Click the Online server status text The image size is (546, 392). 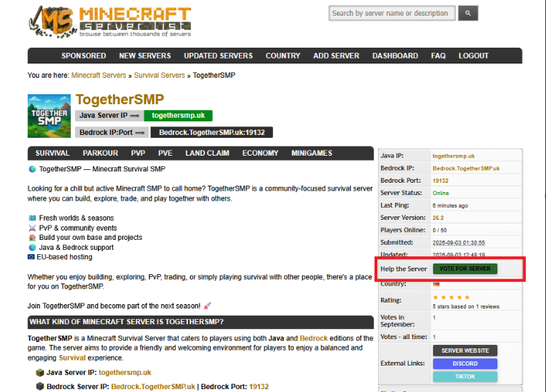pos(440,193)
